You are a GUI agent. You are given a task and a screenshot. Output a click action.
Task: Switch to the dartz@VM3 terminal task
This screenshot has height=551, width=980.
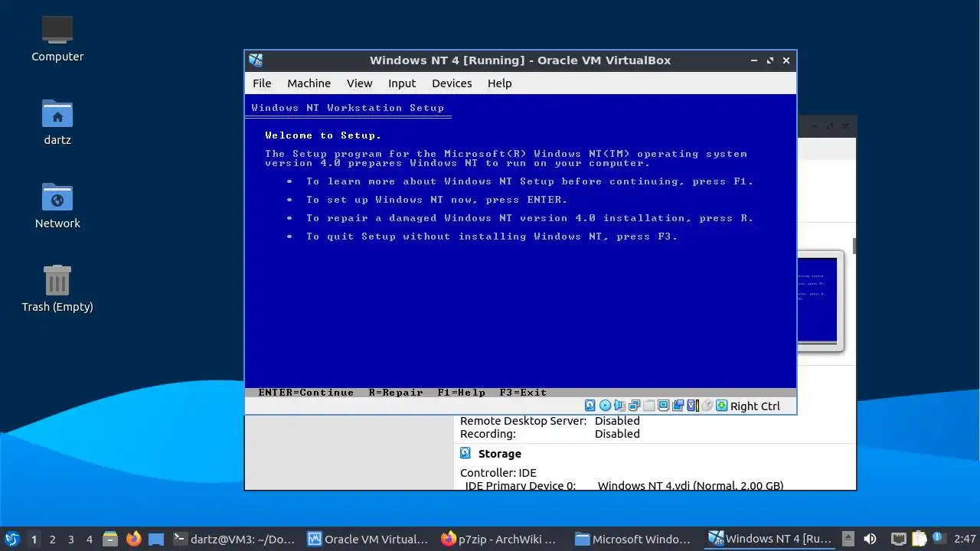pos(234,539)
